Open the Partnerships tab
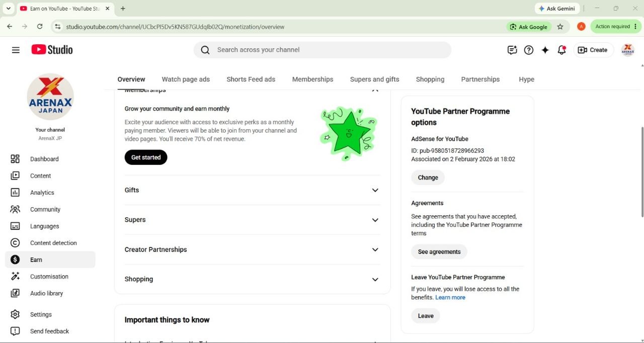 pos(480,79)
